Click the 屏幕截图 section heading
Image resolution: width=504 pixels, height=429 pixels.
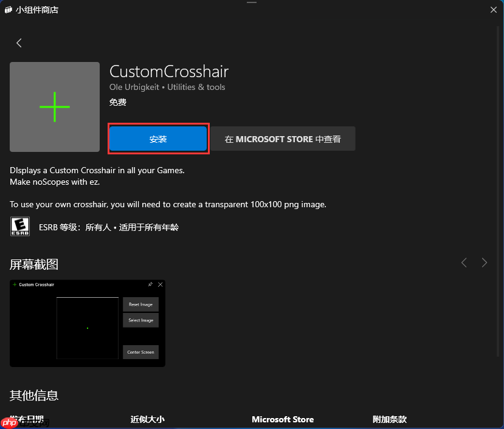tap(34, 264)
